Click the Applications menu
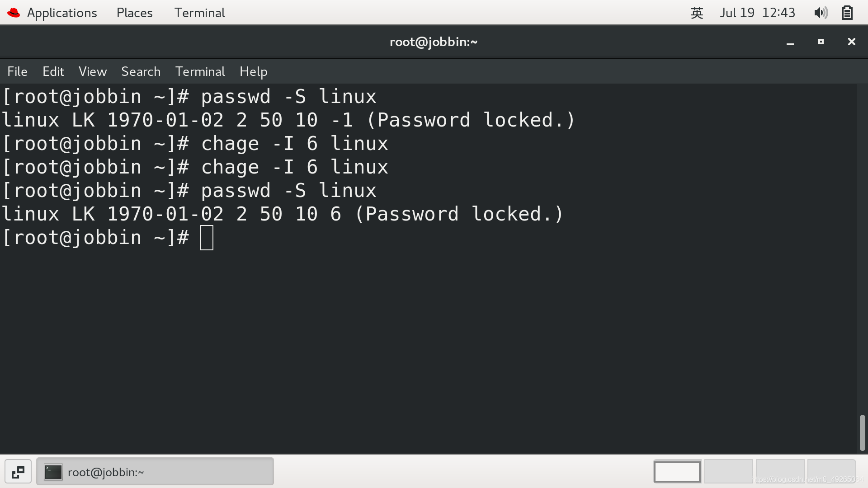The height and width of the screenshot is (488, 868). [x=62, y=13]
